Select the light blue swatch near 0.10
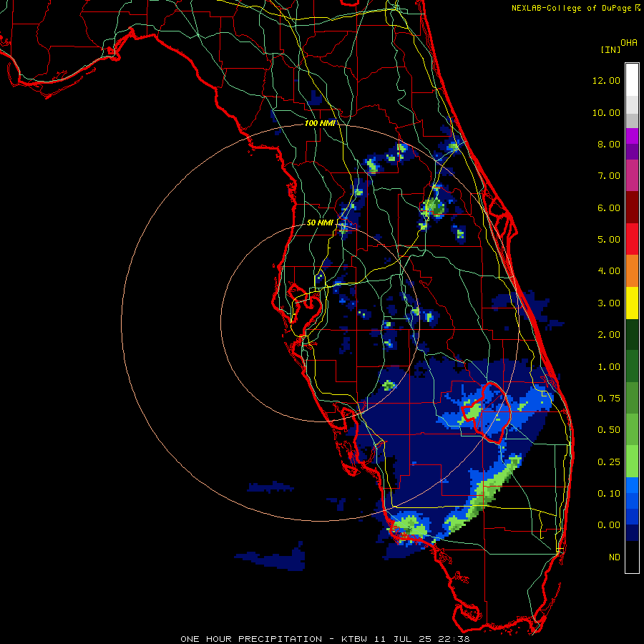Screen dimensions: 644x644 click(x=632, y=485)
